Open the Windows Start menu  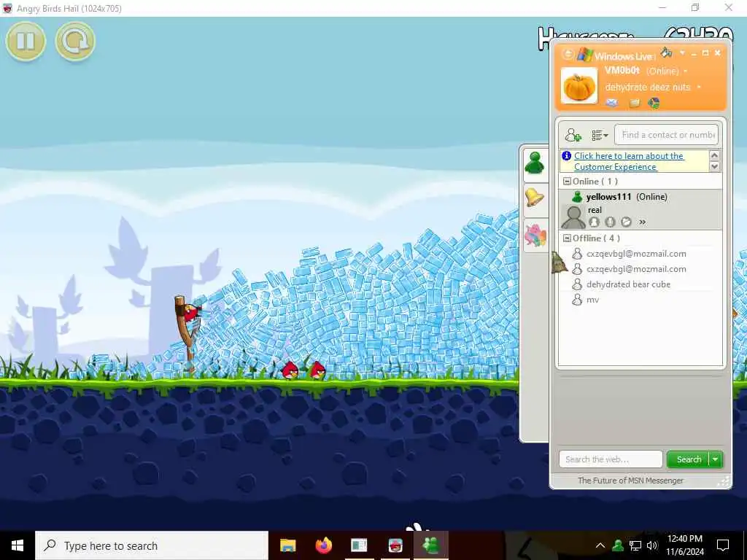(18, 545)
